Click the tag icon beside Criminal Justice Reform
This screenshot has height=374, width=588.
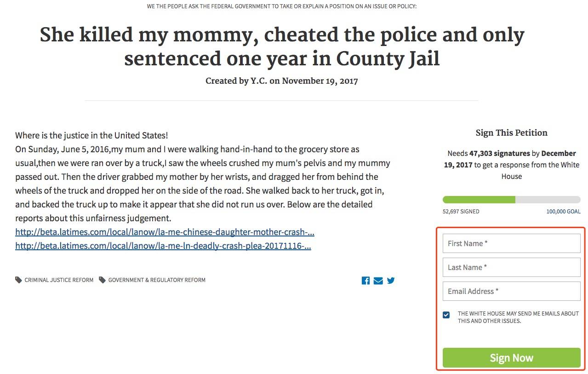pos(18,280)
